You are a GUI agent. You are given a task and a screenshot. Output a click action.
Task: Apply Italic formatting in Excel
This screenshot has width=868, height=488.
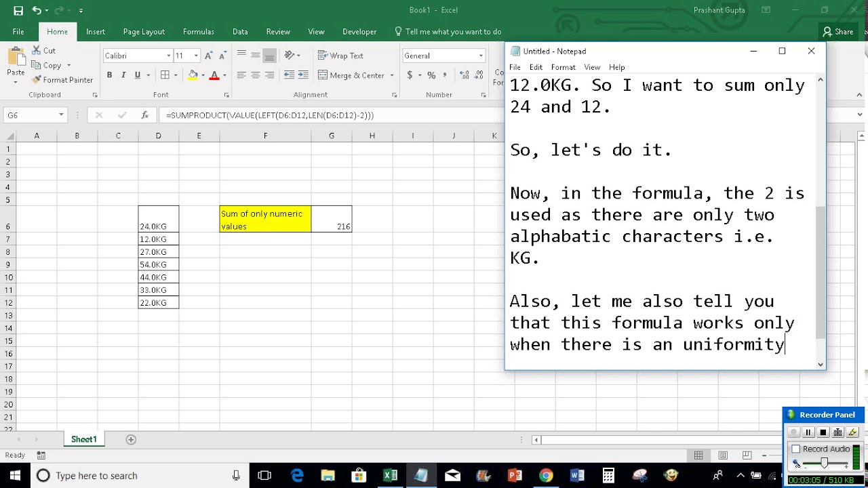[123, 75]
